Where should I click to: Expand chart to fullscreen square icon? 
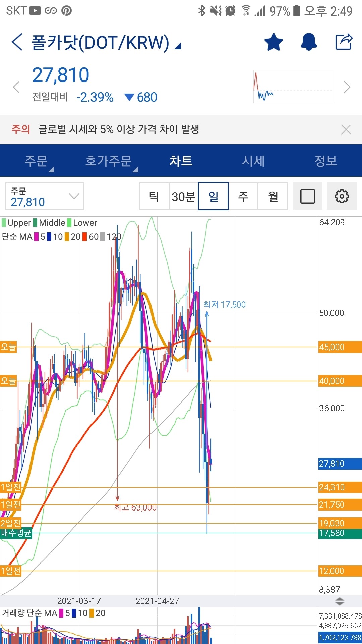point(307,196)
